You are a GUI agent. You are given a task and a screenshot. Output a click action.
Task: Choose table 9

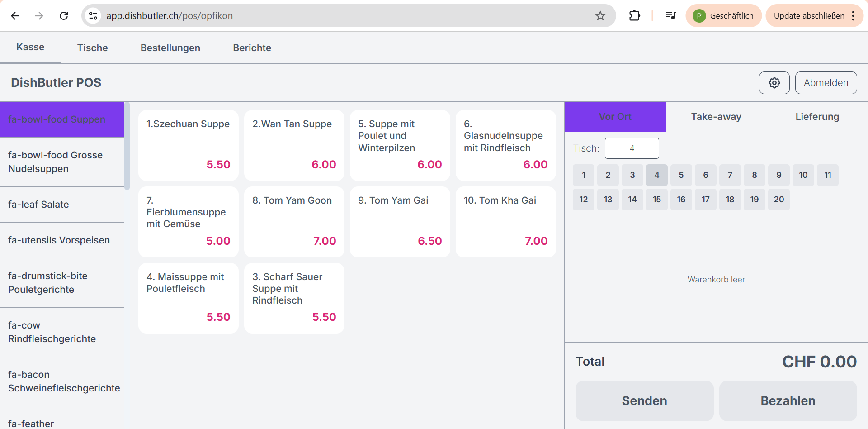(779, 175)
